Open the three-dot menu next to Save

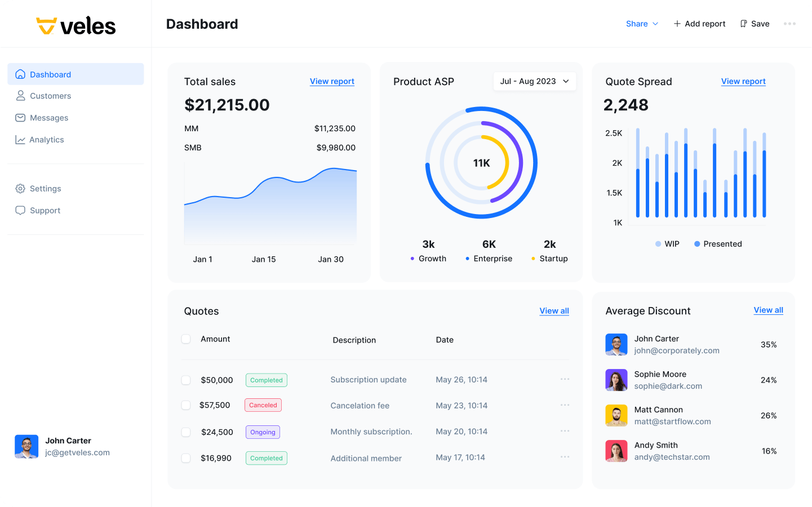tap(789, 24)
